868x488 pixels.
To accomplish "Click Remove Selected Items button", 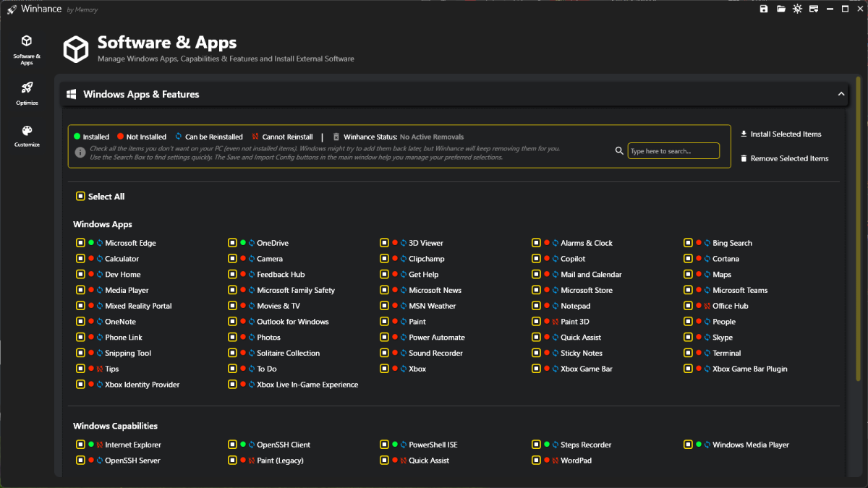I will pyautogui.click(x=784, y=158).
